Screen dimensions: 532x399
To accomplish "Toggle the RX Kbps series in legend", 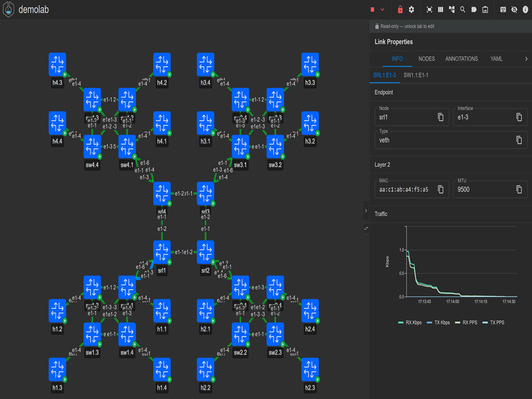I will 410,323.
